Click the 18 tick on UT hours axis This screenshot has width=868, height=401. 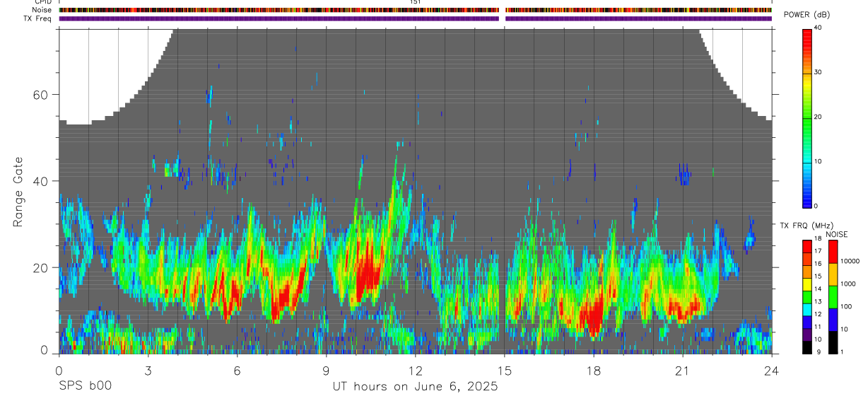(x=593, y=370)
